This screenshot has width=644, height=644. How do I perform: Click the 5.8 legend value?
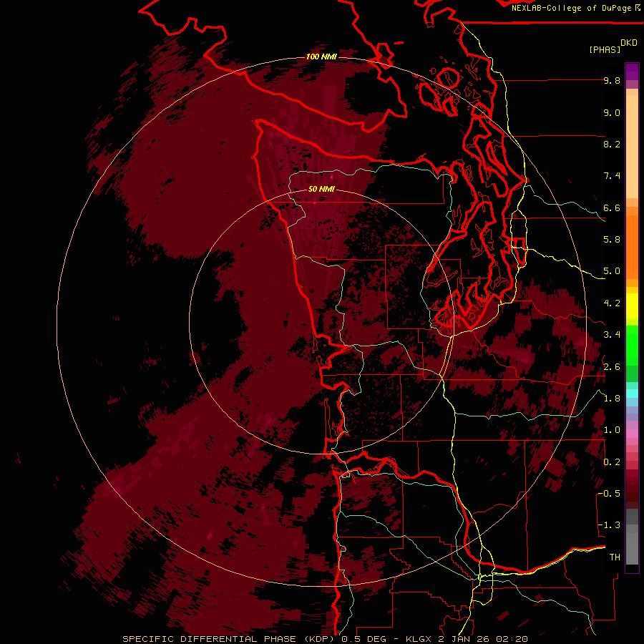612,240
